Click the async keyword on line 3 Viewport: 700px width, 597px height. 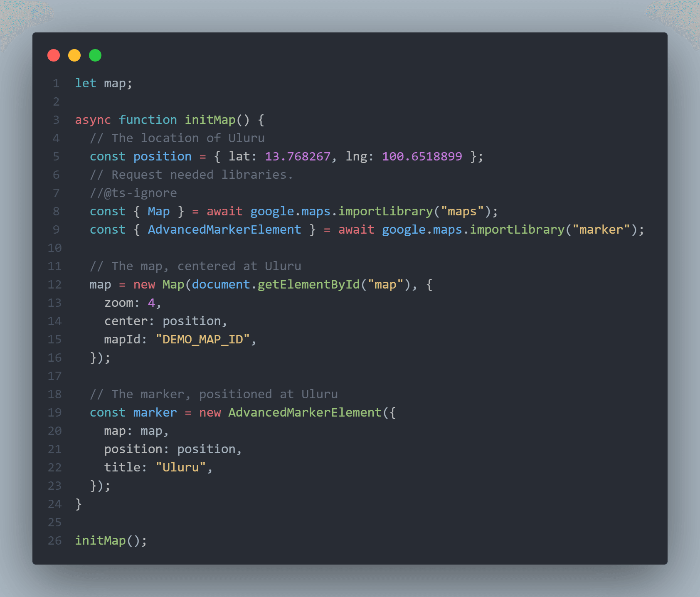pyautogui.click(x=93, y=120)
